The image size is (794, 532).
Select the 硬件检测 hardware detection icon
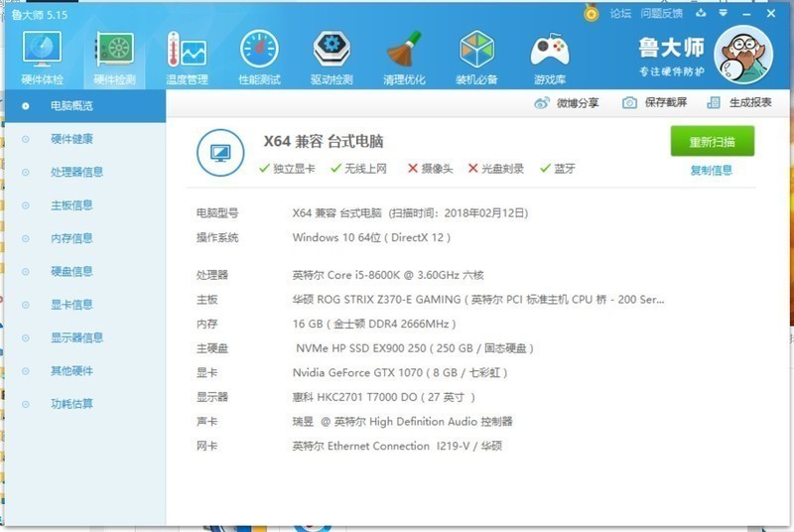(x=115, y=57)
